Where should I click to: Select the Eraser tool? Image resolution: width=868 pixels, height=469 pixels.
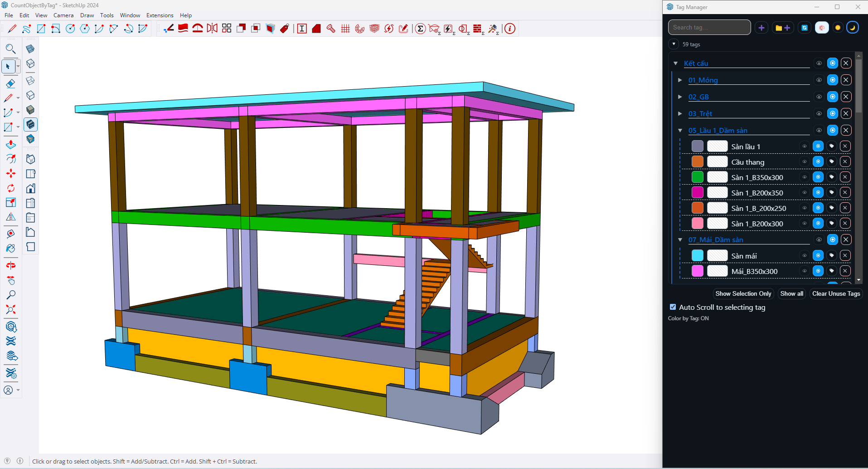pyautogui.click(x=10, y=83)
